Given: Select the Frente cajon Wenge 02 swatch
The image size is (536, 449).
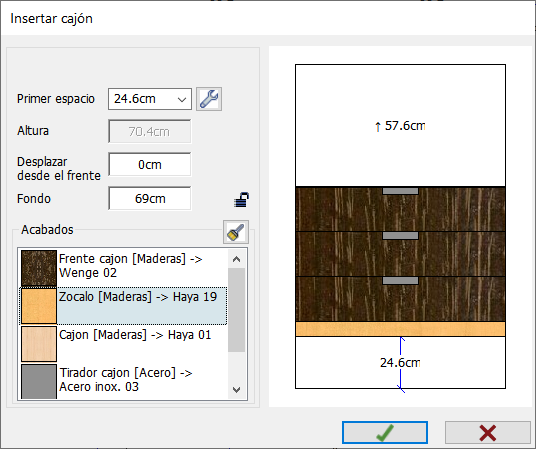Looking at the screenshot, I should coord(39,268).
